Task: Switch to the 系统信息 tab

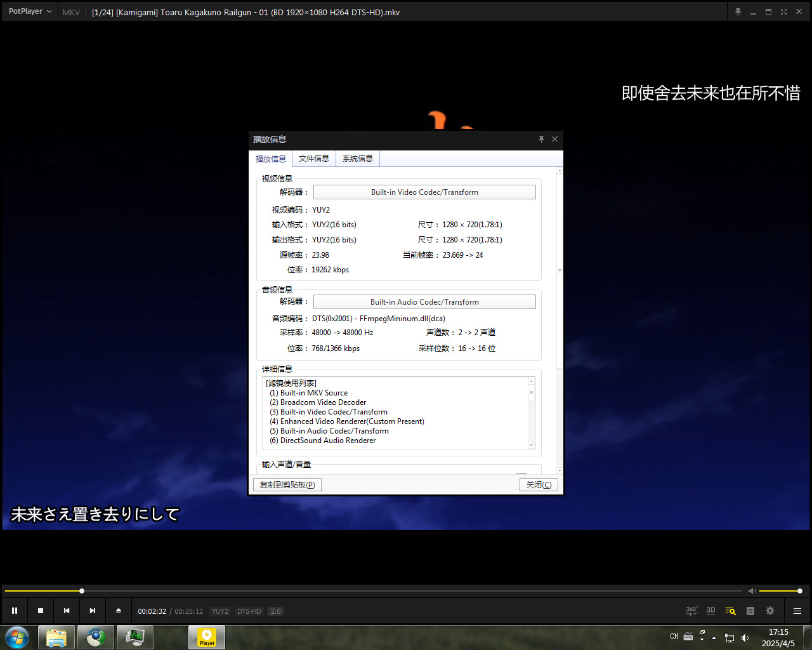Action: tap(358, 159)
